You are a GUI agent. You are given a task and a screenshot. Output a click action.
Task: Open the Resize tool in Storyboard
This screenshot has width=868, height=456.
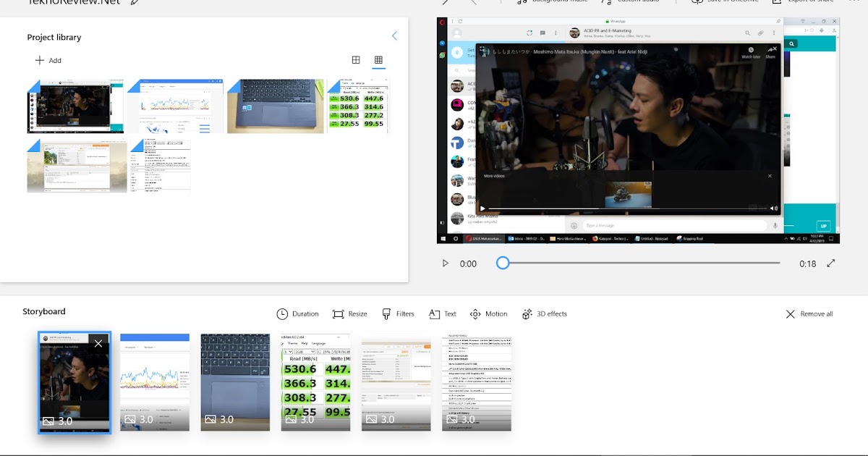click(x=349, y=314)
